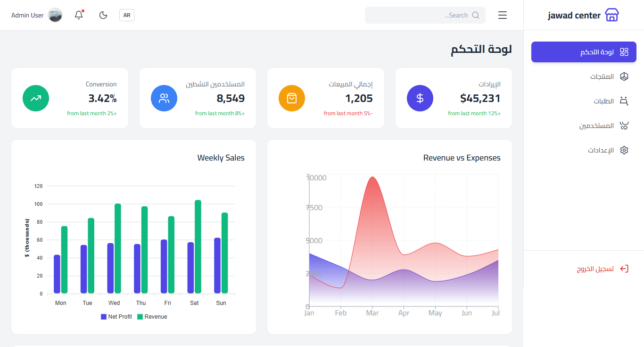Toggle dark mode with moon icon
The image size is (644, 347).
tap(103, 15)
